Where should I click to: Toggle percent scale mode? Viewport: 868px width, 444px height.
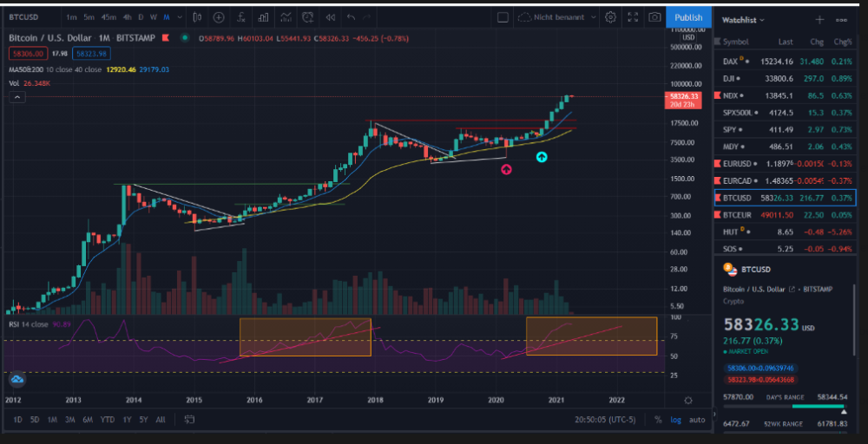pyautogui.click(x=658, y=420)
